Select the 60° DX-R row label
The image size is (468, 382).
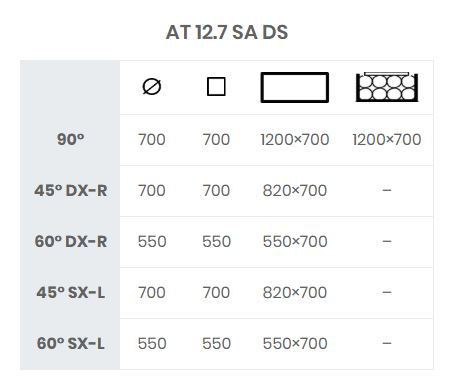[x=71, y=241]
